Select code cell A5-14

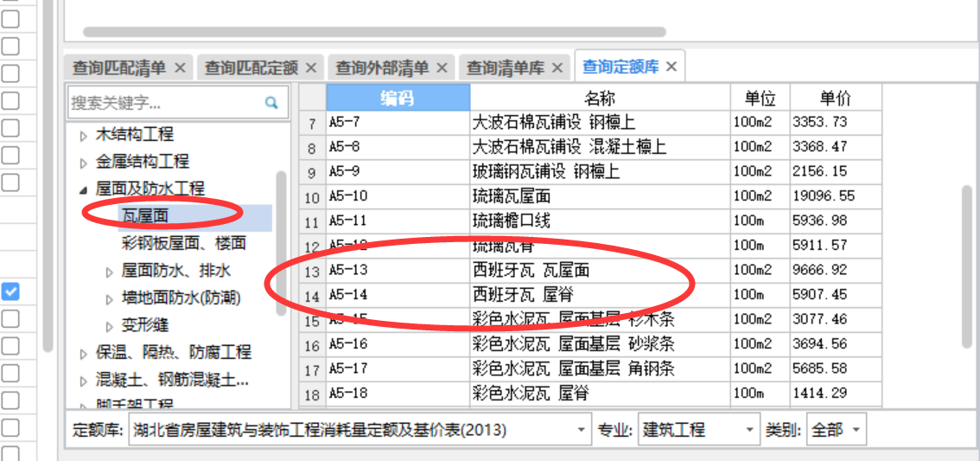tap(398, 295)
